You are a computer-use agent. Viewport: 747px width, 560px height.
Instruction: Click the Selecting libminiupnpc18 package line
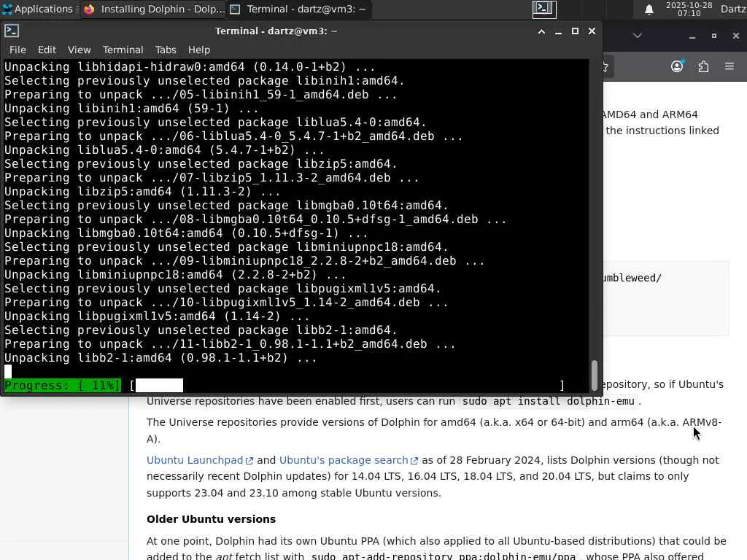tap(226, 246)
